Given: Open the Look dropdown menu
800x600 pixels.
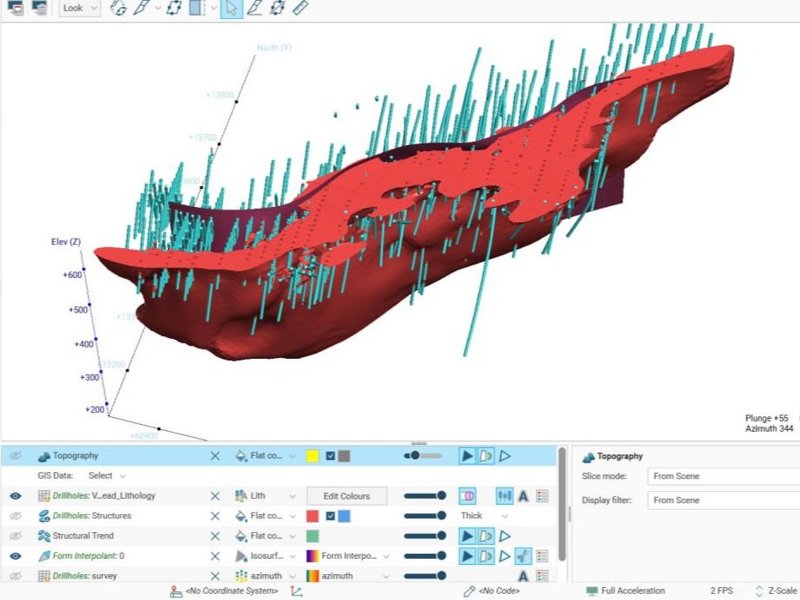Looking at the screenshot, I should point(79,8).
